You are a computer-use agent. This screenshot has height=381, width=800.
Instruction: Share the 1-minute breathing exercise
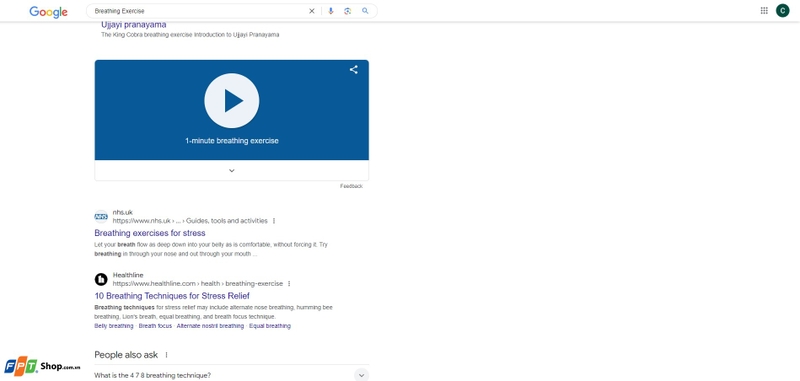pos(354,70)
